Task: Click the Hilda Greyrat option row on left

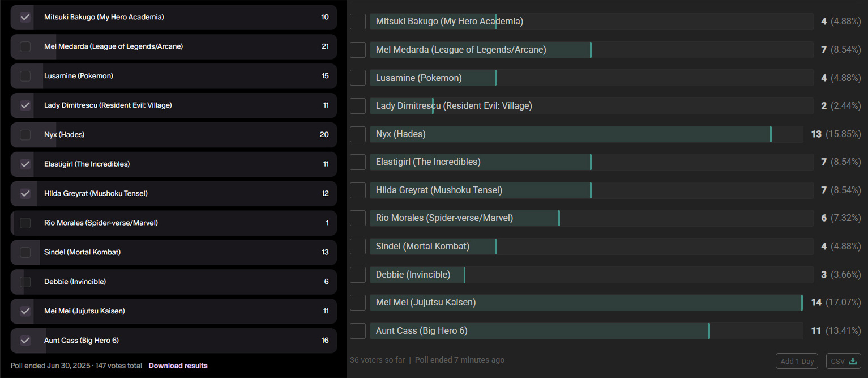Action: (x=174, y=194)
